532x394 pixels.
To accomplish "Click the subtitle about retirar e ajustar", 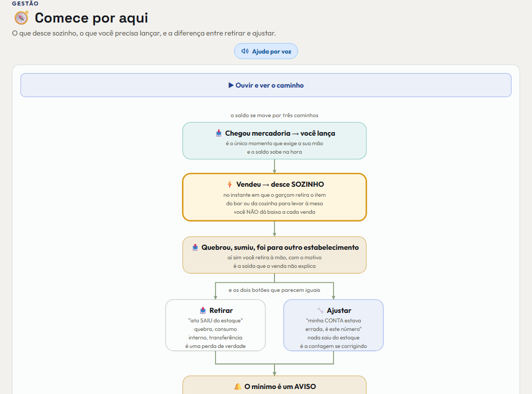I will [x=144, y=33].
